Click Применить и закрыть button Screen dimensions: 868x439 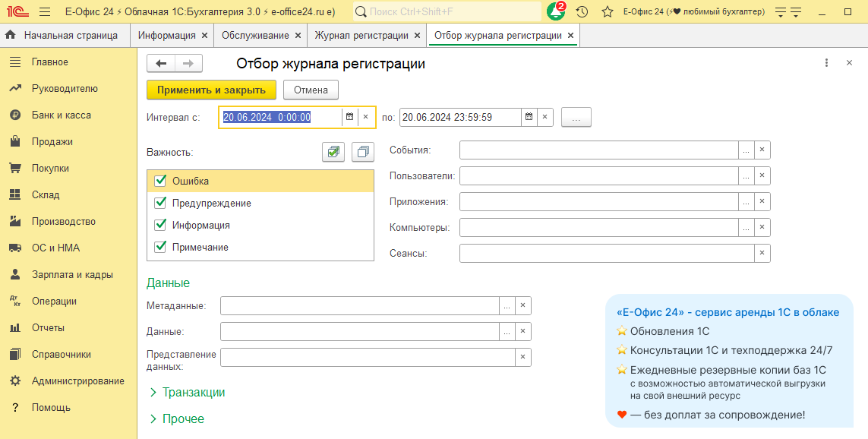pos(211,90)
